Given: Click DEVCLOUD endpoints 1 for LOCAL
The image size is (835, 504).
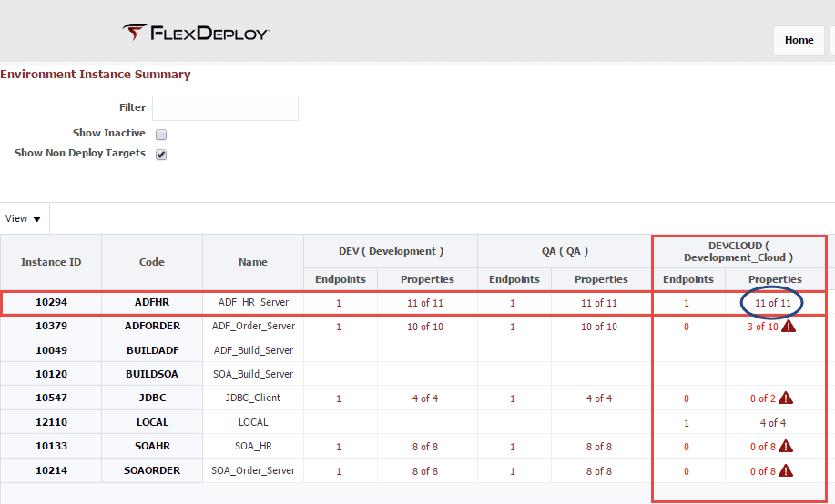Looking at the screenshot, I should coord(687,423).
